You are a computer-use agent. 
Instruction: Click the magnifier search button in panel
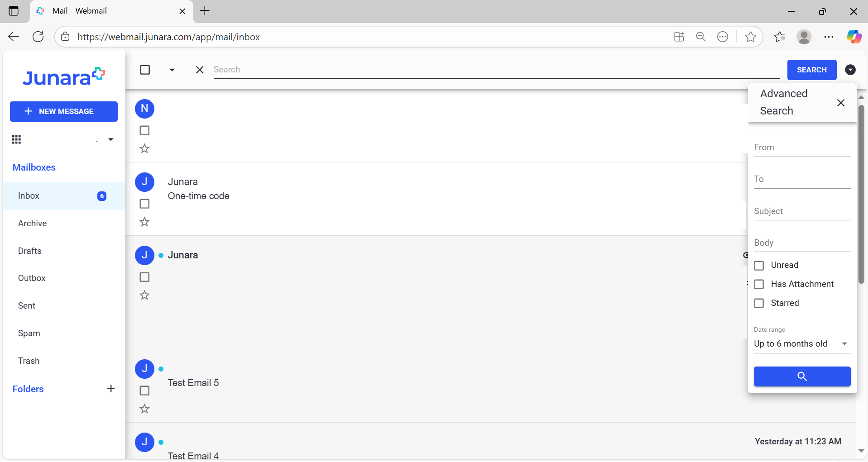802,376
